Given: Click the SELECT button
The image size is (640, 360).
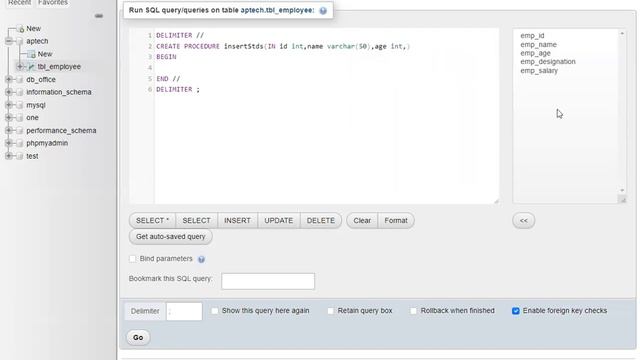Looking at the screenshot, I should pyautogui.click(x=196, y=220).
